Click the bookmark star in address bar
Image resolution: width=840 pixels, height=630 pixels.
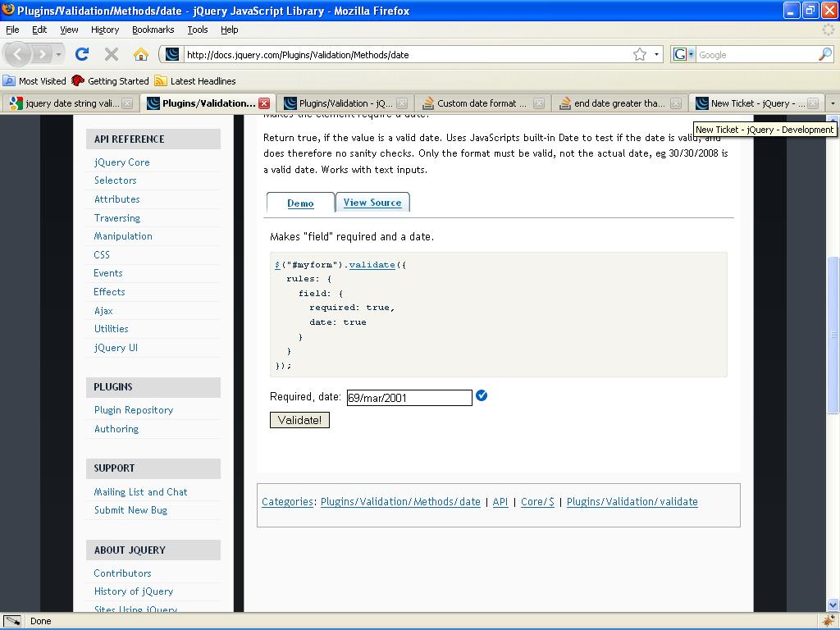click(640, 55)
